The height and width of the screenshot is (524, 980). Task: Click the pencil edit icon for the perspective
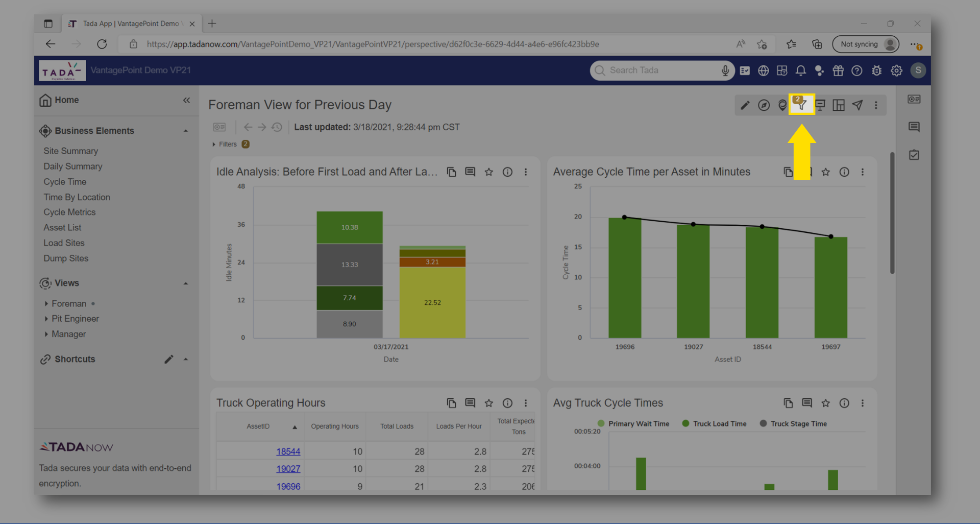pos(745,105)
